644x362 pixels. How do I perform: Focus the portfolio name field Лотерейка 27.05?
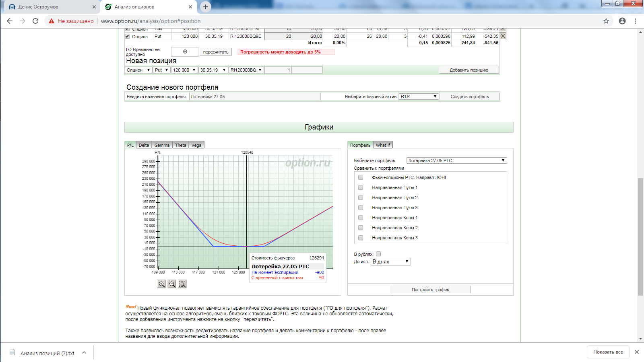[255, 97]
